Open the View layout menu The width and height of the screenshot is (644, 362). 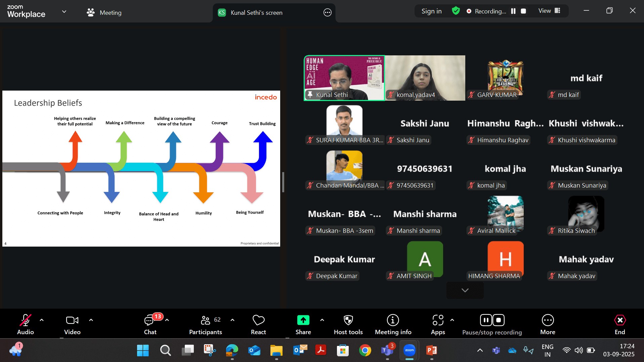(x=549, y=11)
